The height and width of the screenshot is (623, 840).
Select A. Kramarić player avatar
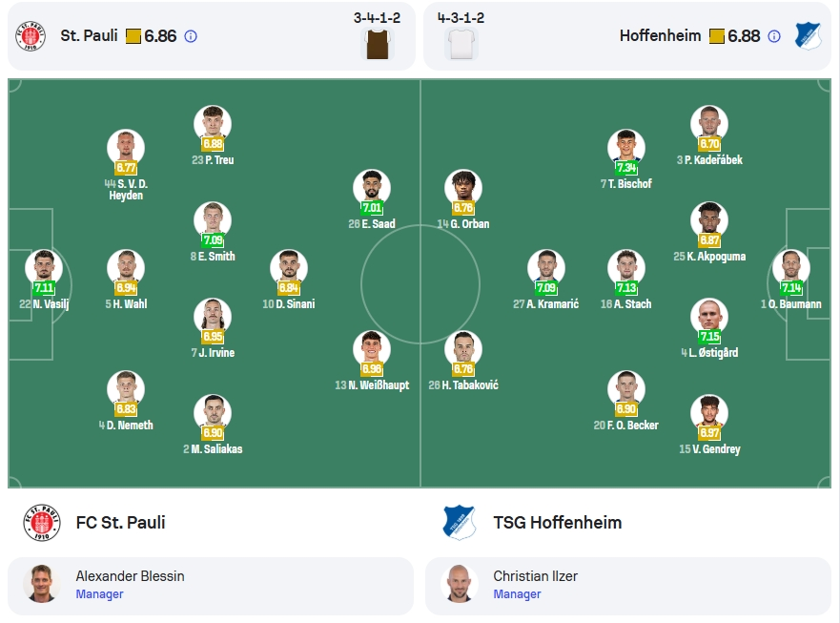[546, 268]
